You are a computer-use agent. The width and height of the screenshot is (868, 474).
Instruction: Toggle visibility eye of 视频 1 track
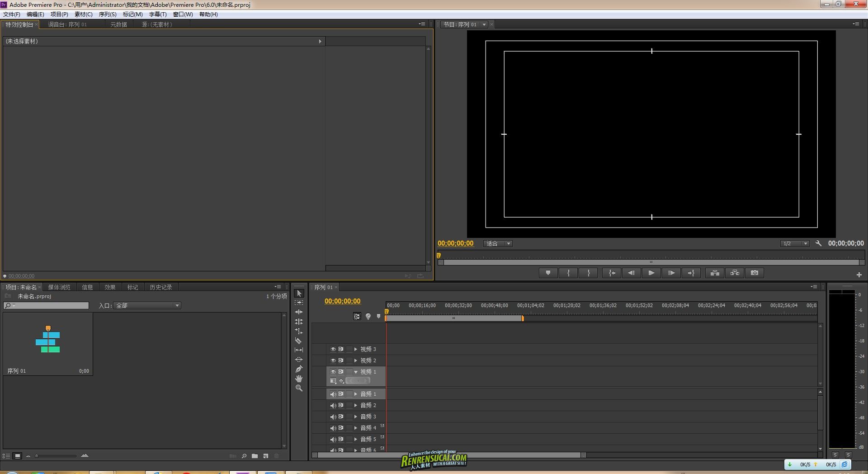[333, 372]
